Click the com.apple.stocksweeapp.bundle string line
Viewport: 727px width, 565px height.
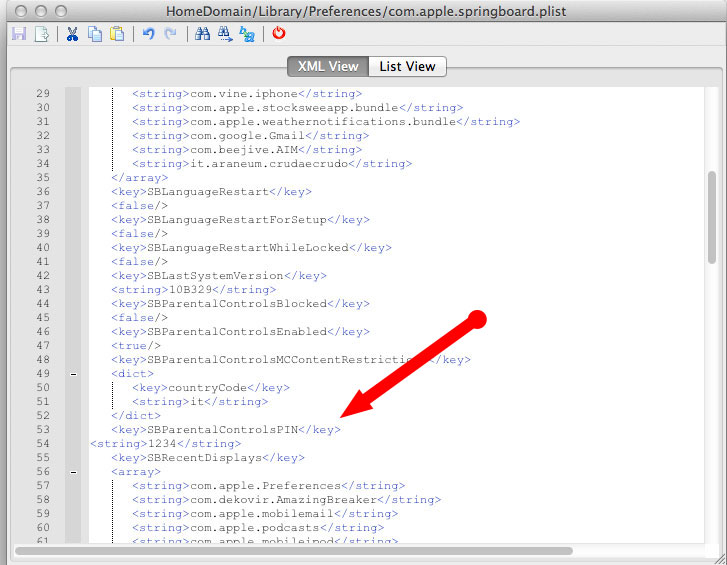click(297, 108)
